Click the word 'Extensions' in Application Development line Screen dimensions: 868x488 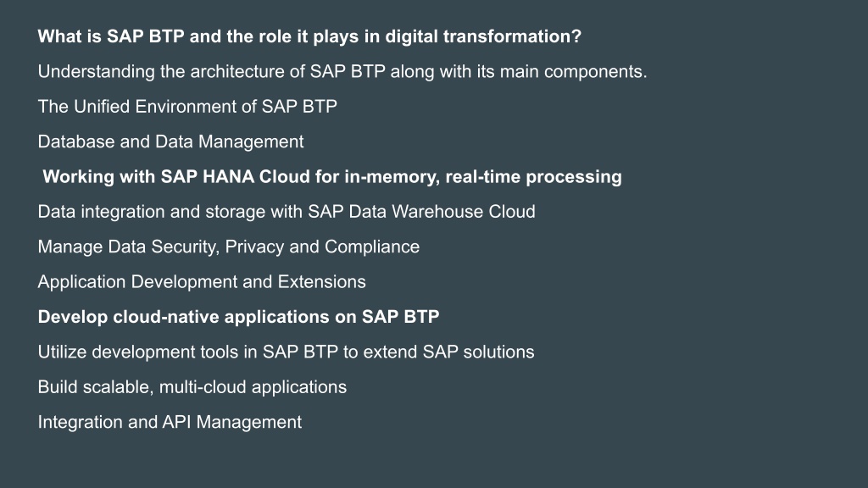321,282
